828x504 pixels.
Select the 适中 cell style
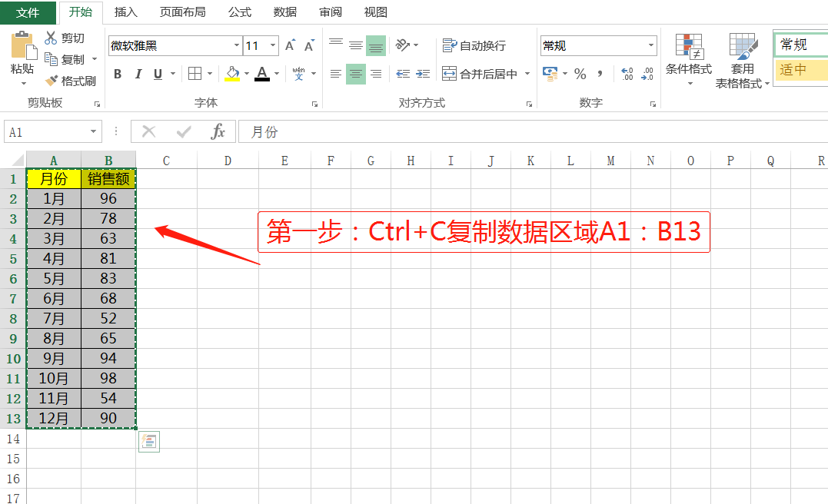800,69
